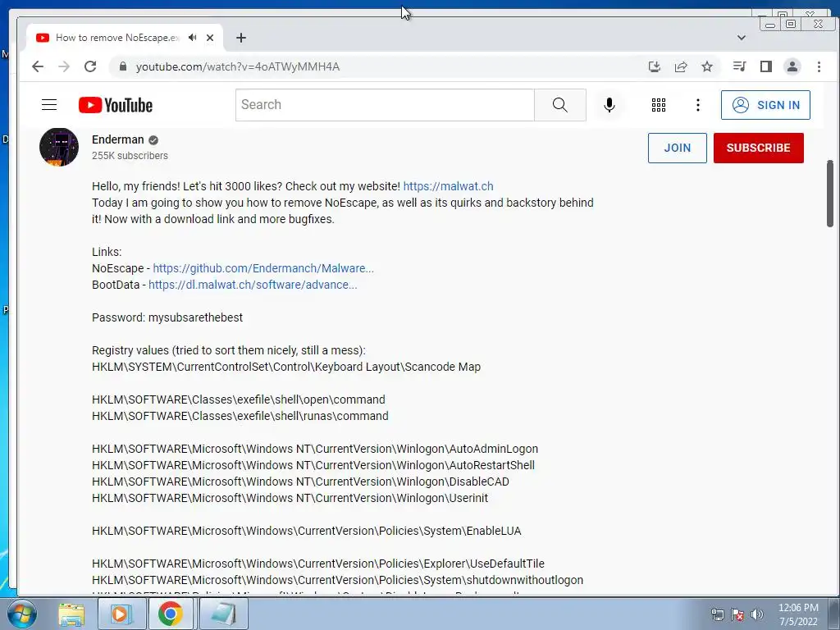
Task: Click the 'Password: mysubsarethebest' text
Action: click(x=167, y=317)
